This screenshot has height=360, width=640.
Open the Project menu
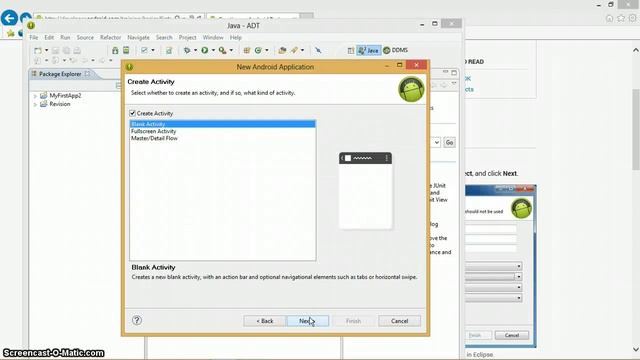pos(187,37)
